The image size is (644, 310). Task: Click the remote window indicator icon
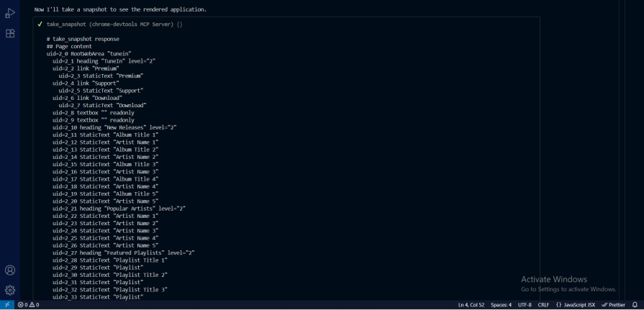pyautogui.click(x=7, y=305)
